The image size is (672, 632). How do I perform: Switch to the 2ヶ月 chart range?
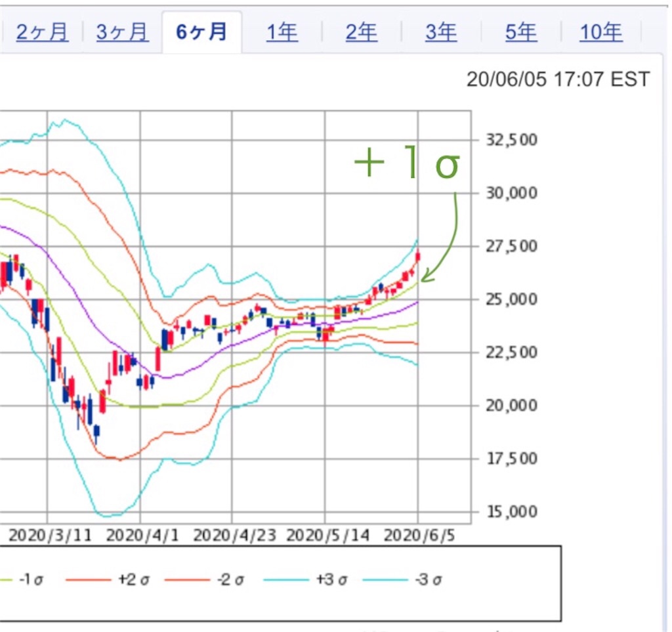pyautogui.click(x=42, y=32)
